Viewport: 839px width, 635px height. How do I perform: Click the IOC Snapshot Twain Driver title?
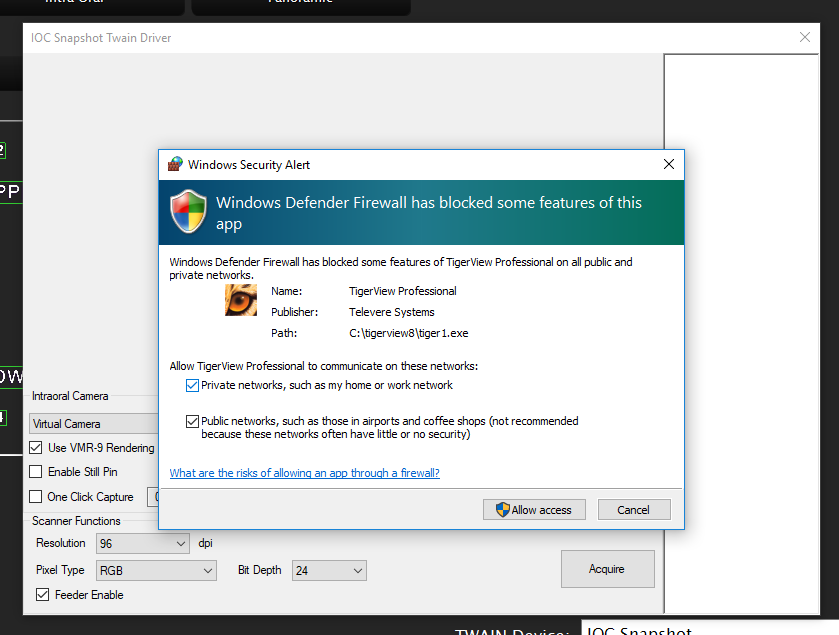pos(101,38)
